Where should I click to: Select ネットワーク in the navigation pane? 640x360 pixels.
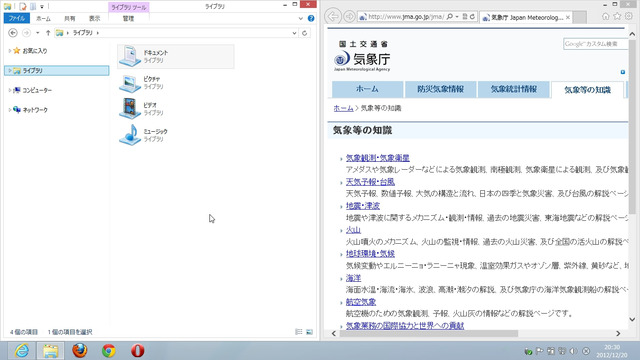tap(35, 110)
